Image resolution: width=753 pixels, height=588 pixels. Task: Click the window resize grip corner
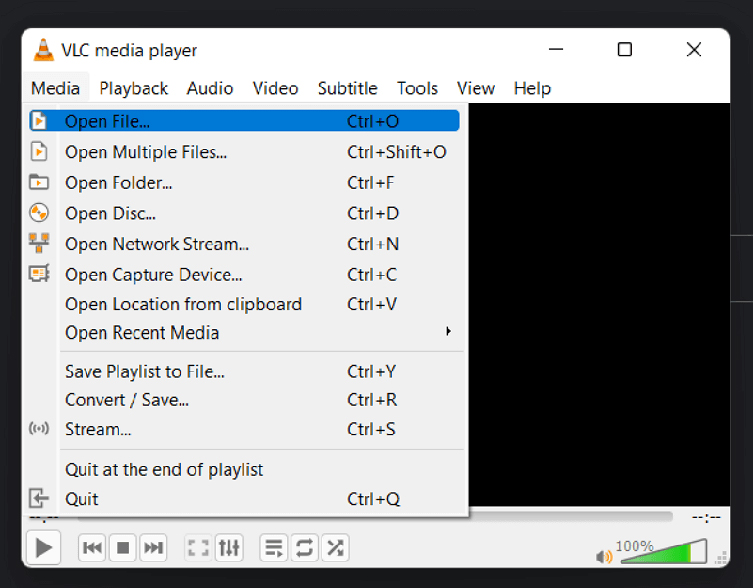[x=721, y=557]
